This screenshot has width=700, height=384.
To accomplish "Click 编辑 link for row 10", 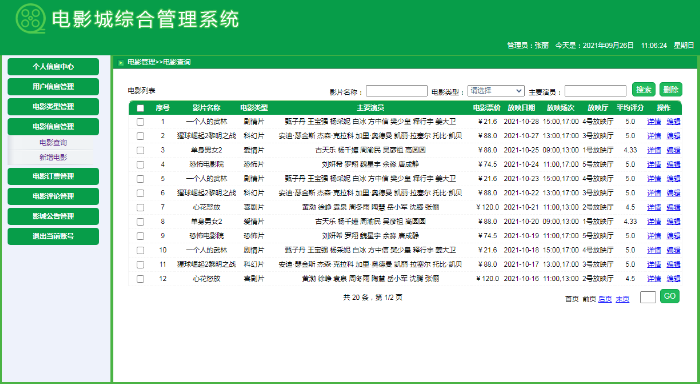I will (x=673, y=250).
